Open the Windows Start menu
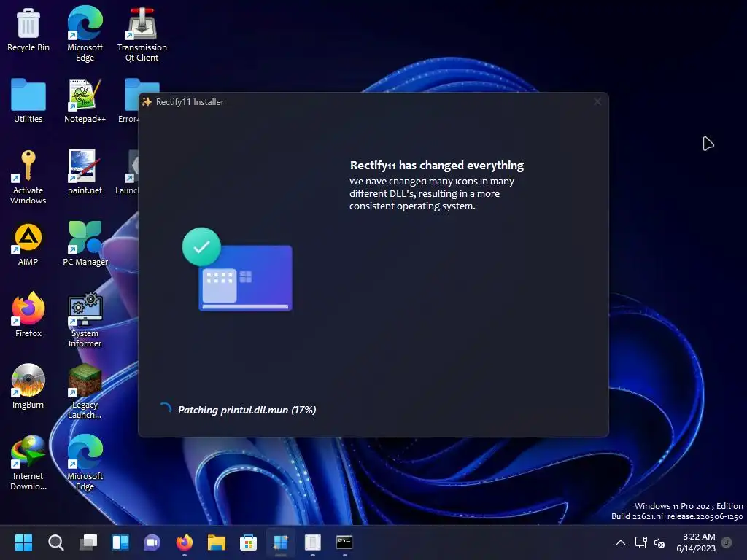The width and height of the screenshot is (747, 560). click(23, 542)
